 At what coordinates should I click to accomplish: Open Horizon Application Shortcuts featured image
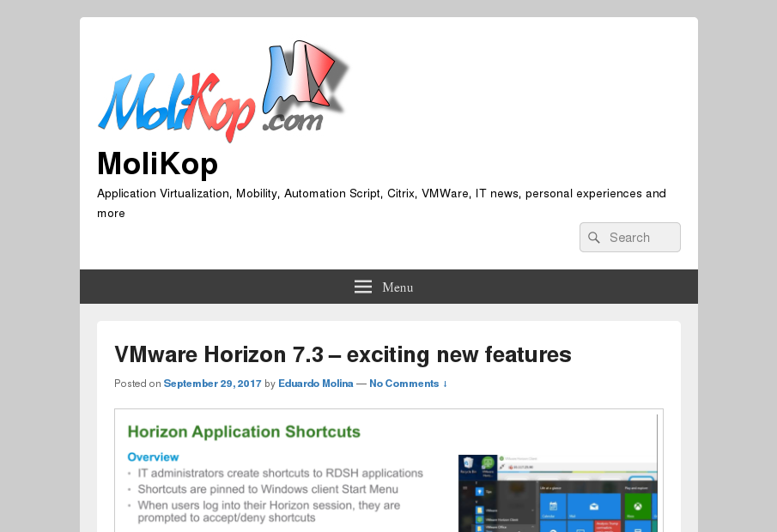click(388, 470)
